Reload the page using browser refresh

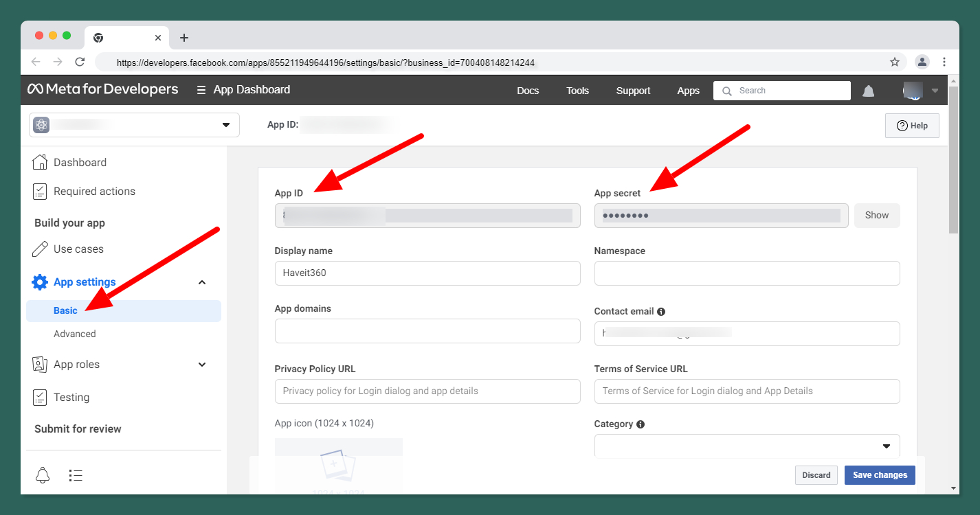pyautogui.click(x=80, y=62)
